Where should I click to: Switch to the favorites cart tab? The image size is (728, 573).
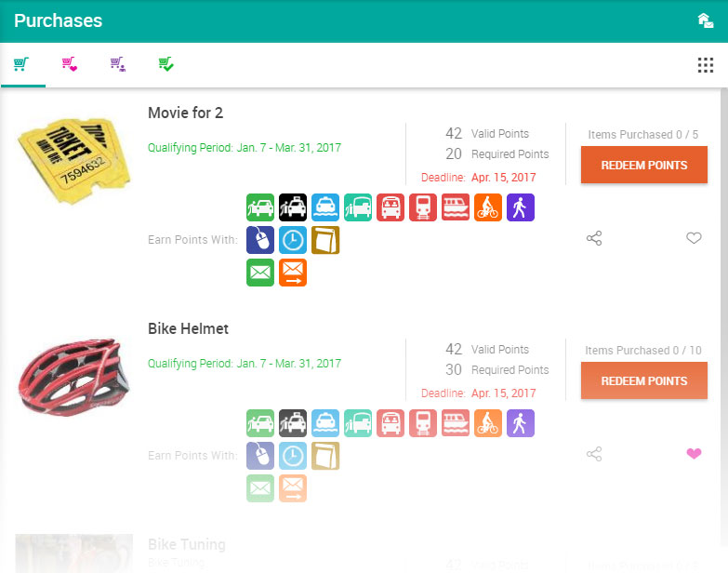coord(70,64)
